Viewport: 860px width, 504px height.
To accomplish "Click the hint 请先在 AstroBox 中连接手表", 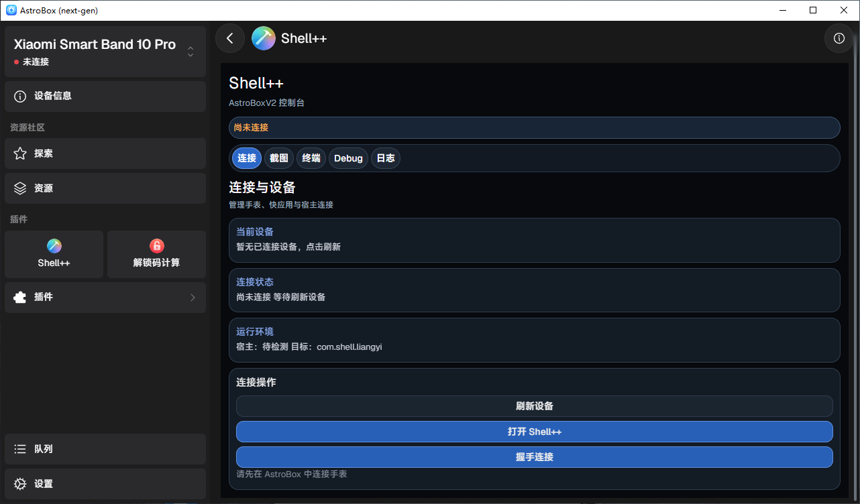I will click(x=292, y=474).
